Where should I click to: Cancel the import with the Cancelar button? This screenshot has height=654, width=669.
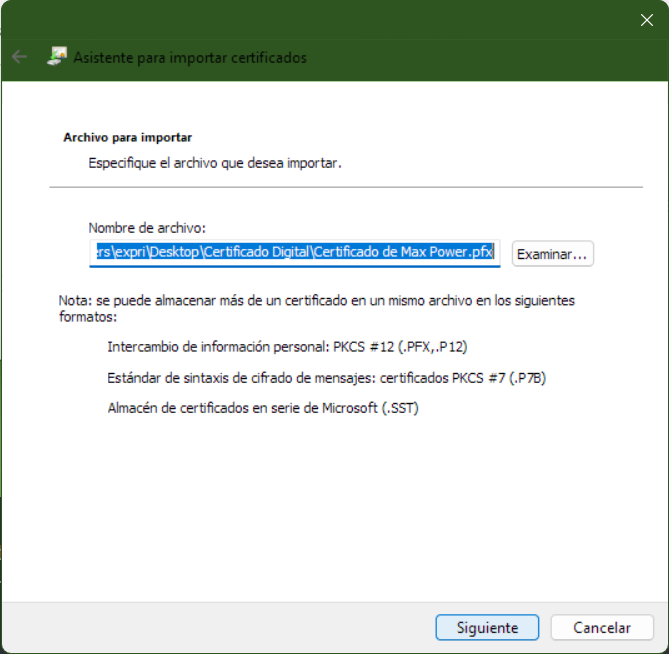(602, 628)
